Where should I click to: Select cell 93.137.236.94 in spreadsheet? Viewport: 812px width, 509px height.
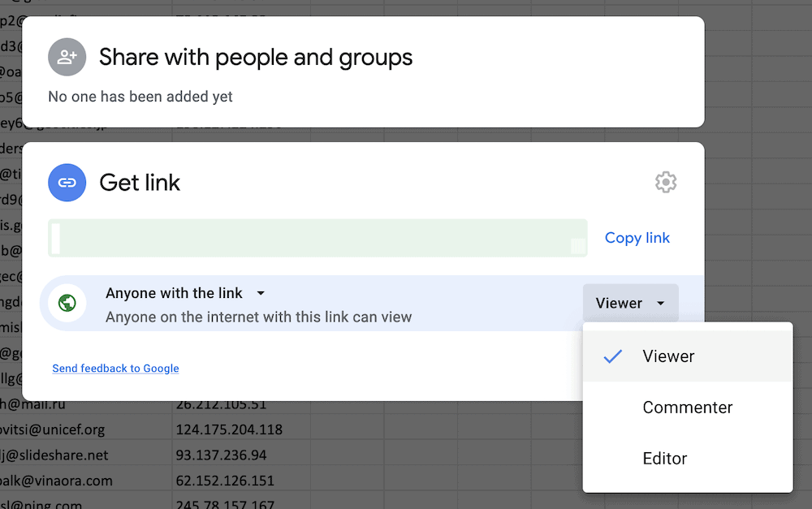point(241,455)
